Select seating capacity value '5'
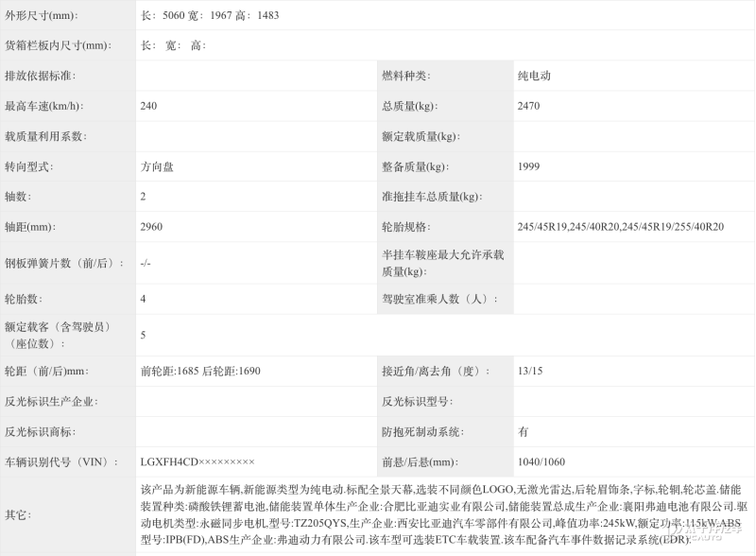756x556 pixels. point(144,336)
